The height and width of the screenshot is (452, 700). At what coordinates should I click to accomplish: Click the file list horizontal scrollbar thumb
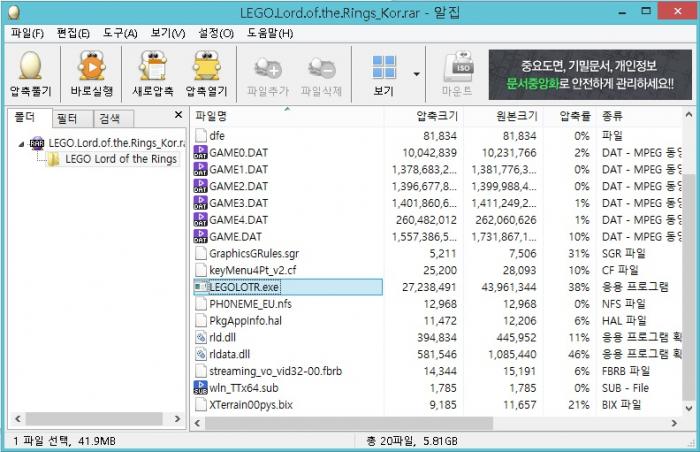click(349, 423)
